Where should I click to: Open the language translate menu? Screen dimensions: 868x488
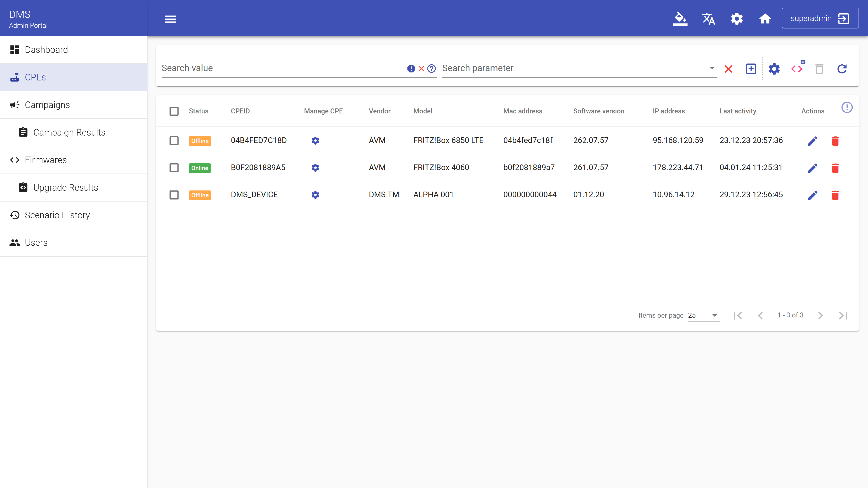coord(708,19)
